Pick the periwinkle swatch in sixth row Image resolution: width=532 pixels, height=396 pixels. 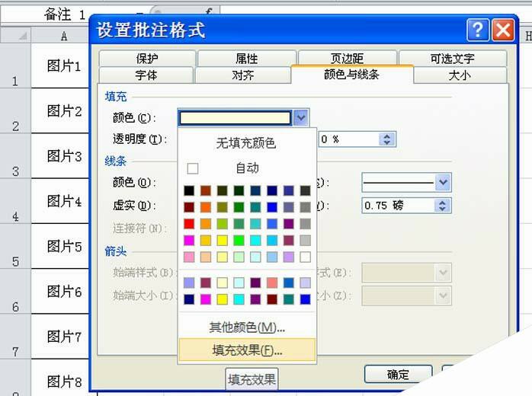189,283
